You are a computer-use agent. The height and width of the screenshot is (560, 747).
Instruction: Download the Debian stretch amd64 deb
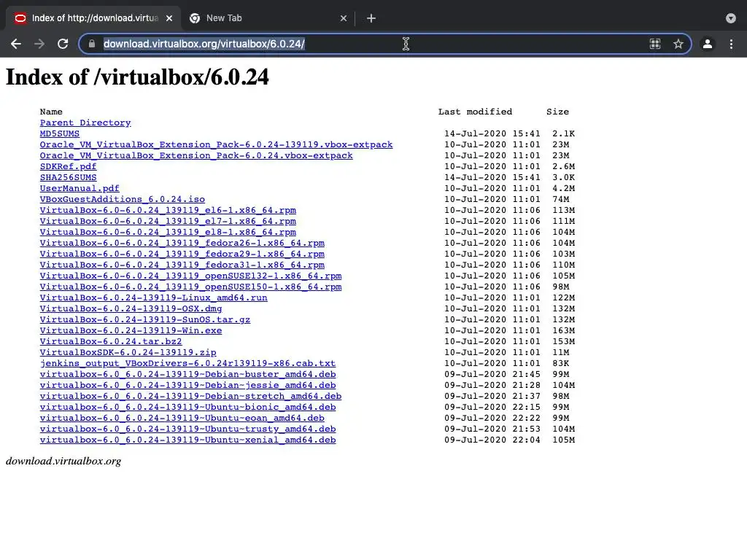coord(190,397)
